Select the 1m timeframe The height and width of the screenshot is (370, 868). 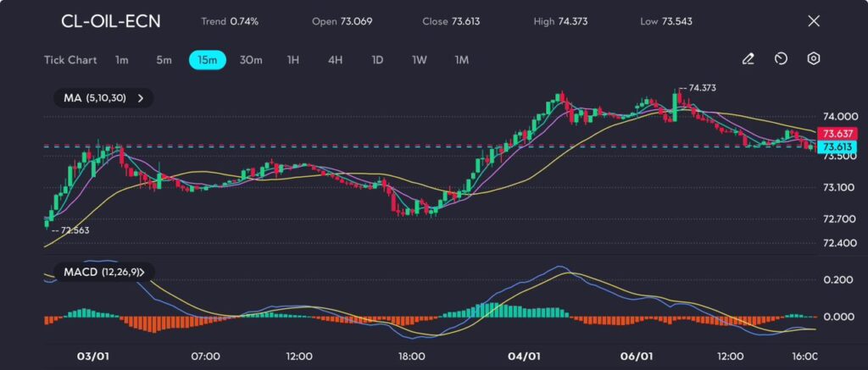122,60
